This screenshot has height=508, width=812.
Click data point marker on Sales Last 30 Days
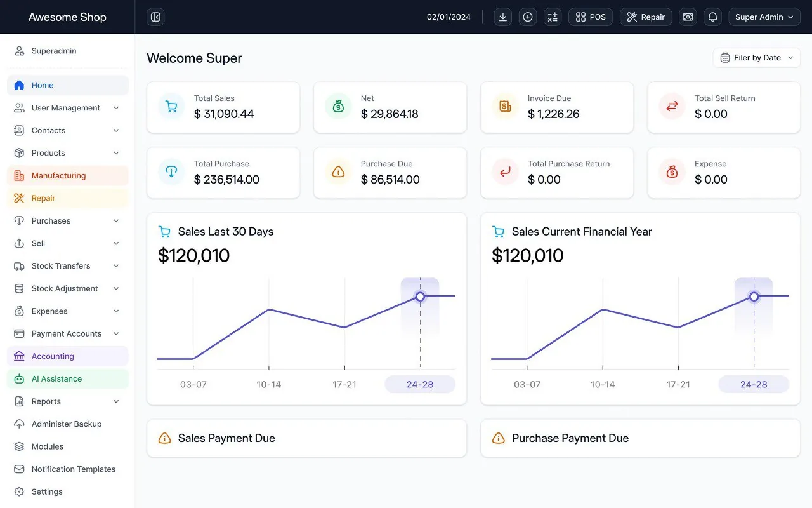[420, 297]
